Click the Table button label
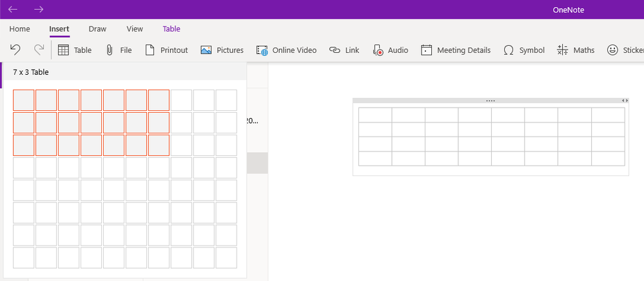The image size is (644, 281). pyautogui.click(x=83, y=50)
